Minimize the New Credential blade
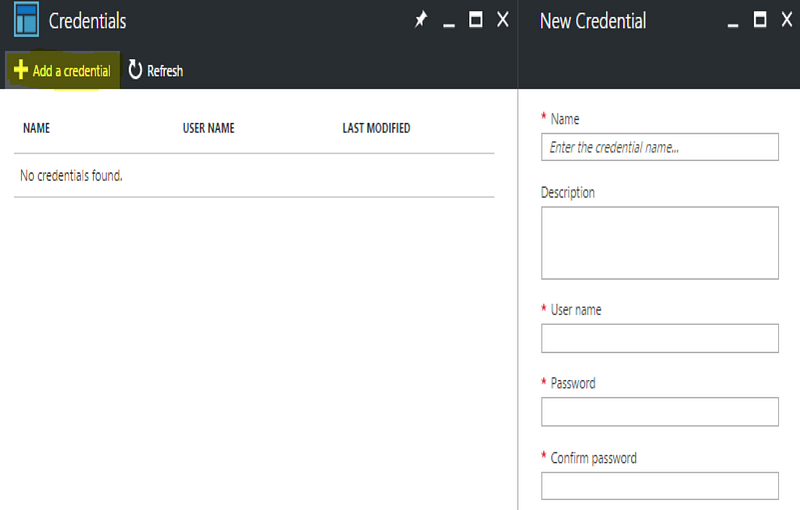800x510 pixels. pos(733,24)
